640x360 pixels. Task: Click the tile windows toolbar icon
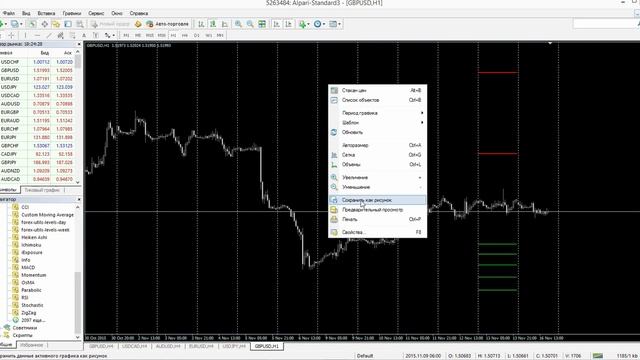pyautogui.click(x=262, y=24)
